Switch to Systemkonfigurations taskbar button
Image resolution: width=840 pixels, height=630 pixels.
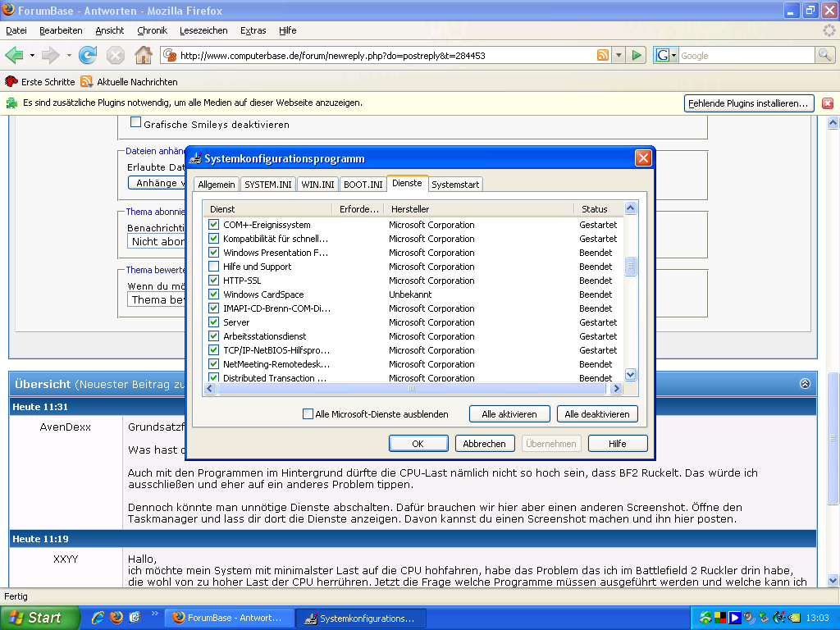coord(362,618)
